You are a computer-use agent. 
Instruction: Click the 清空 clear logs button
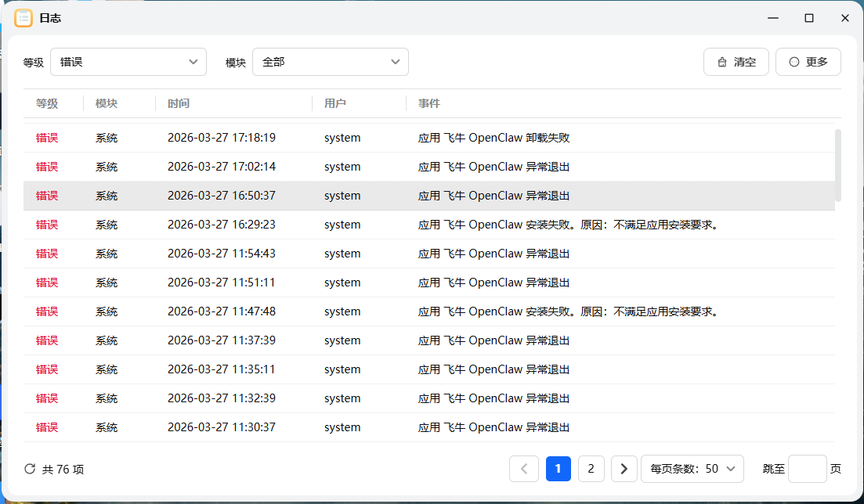click(736, 62)
